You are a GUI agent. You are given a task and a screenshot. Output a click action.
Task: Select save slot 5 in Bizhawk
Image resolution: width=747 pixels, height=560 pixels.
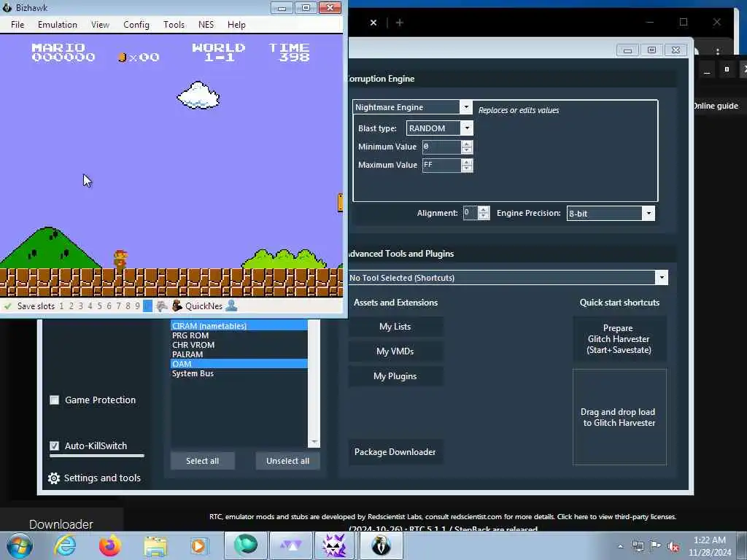99,306
